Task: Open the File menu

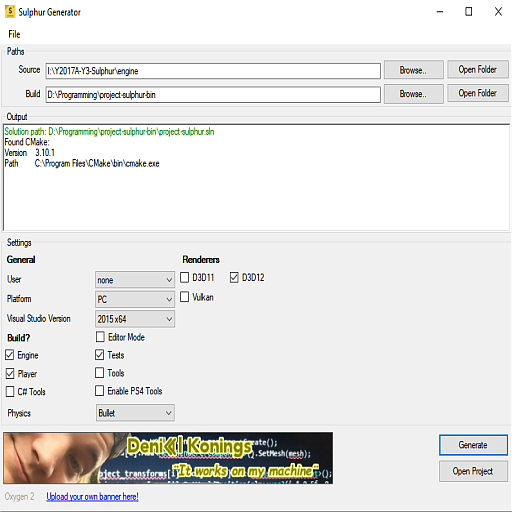Action: click(x=14, y=34)
